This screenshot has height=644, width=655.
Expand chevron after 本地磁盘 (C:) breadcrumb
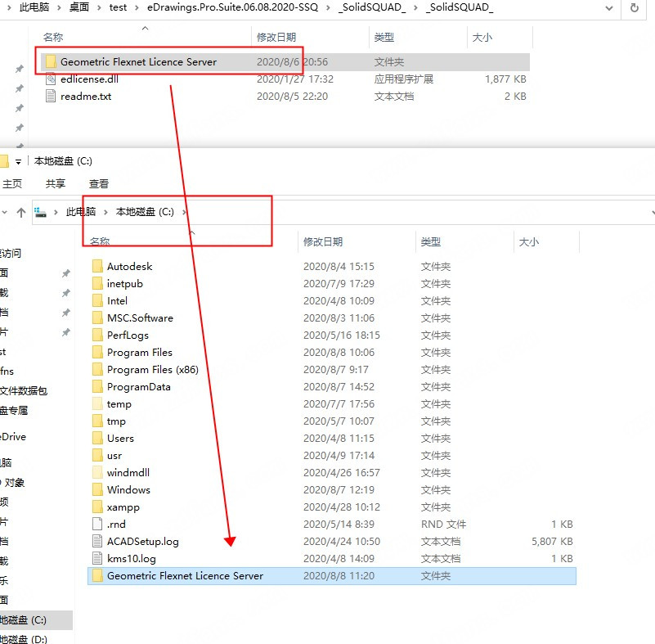184,212
